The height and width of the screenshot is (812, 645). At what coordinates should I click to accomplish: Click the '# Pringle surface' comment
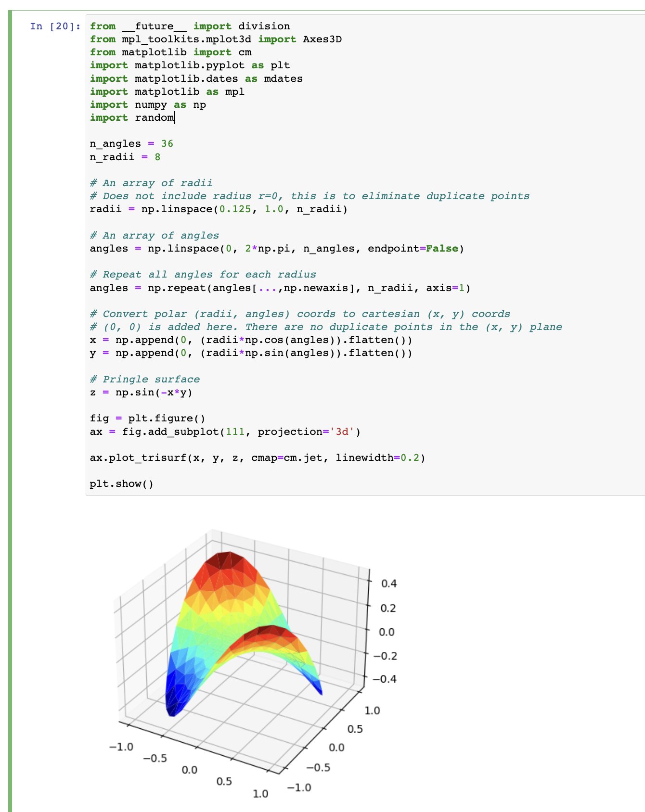tap(144, 380)
